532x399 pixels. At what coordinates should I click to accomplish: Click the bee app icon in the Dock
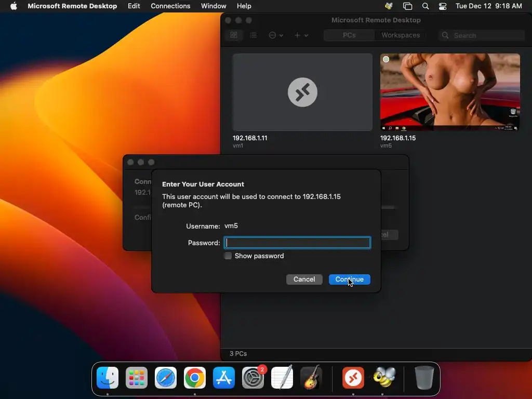point(384,378)
